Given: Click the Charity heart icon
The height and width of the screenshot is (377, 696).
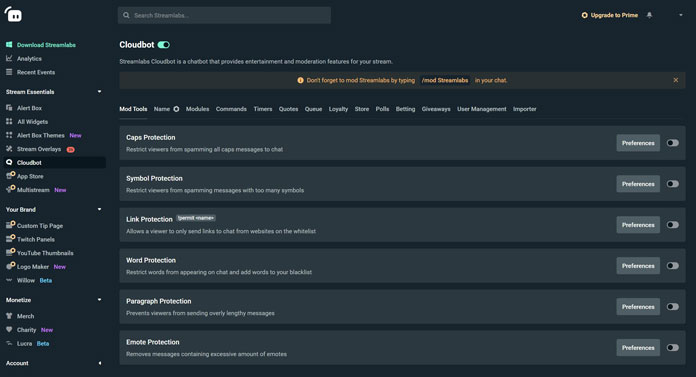Looking at the screenshot, I should [x=9, y=329].
